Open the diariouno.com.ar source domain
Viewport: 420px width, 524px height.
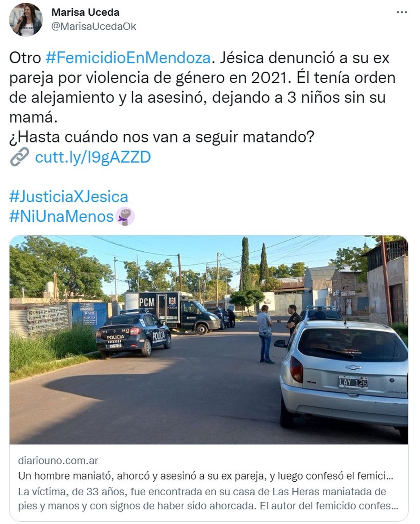point(58,461)
